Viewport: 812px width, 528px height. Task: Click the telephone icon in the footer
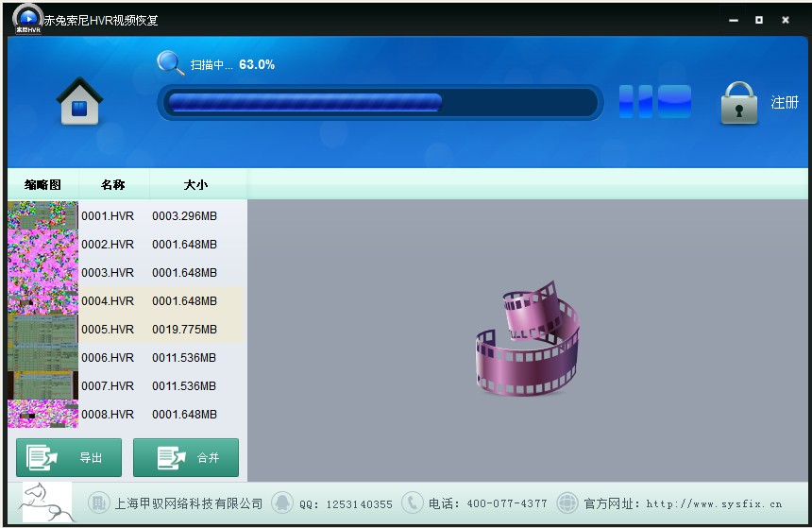413,502
